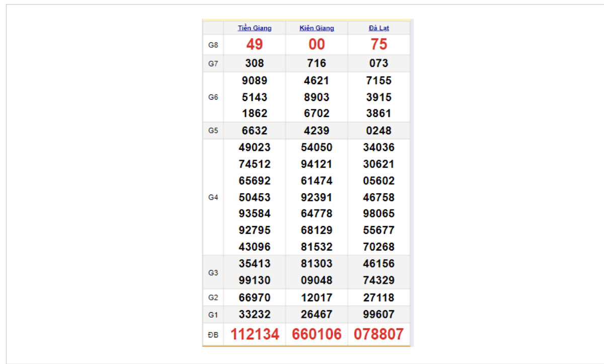Select G6 number 4621
604x364 pixels.
tap(317, 80)
